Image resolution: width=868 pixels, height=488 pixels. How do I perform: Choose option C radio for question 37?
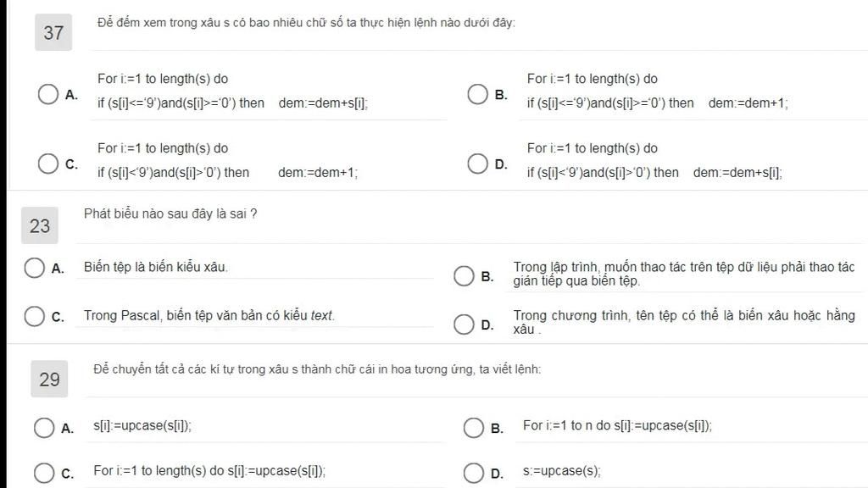point(48,164)
